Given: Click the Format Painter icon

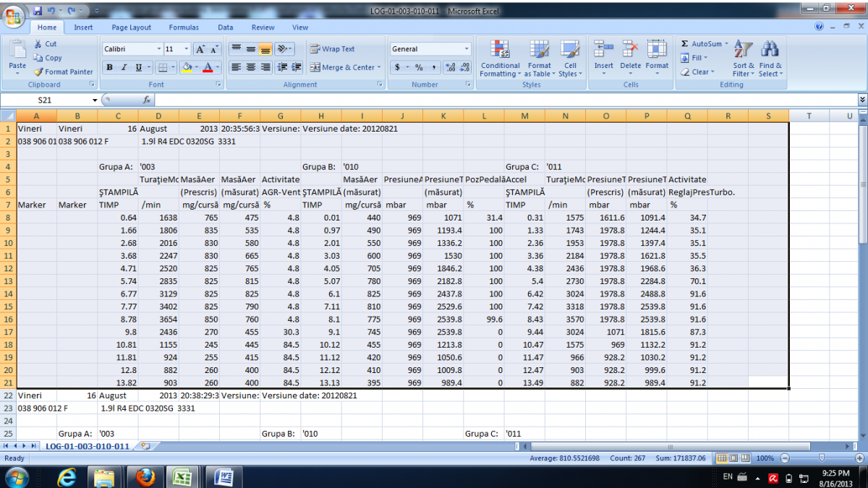Looking at the screenshot, I should (x=39, y=72).
